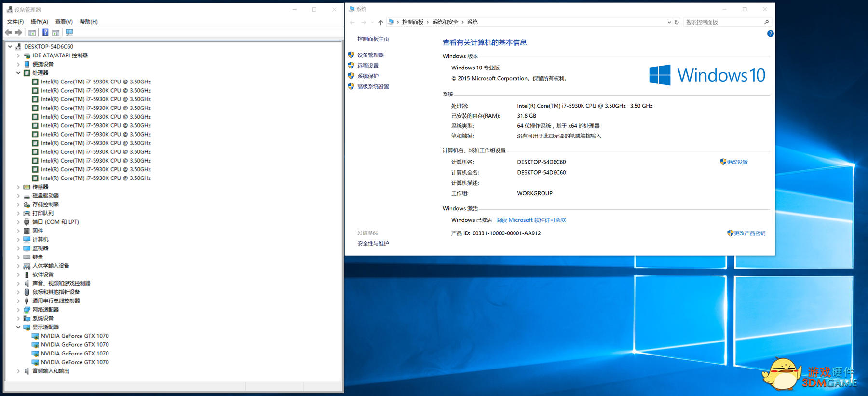Viewport: 868px width, 396px height.
Task: Click the Device Manager title bar icon
Action: 9,9
